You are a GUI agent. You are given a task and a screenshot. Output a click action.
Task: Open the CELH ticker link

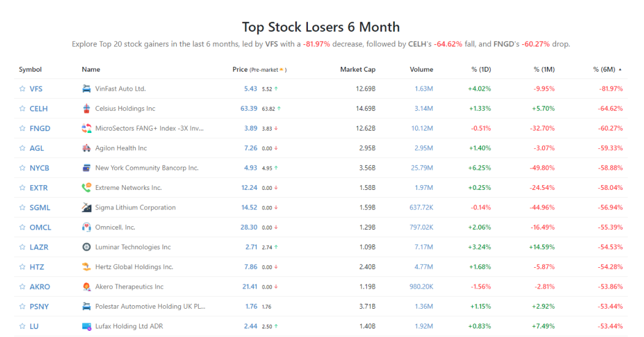(39, 108)
